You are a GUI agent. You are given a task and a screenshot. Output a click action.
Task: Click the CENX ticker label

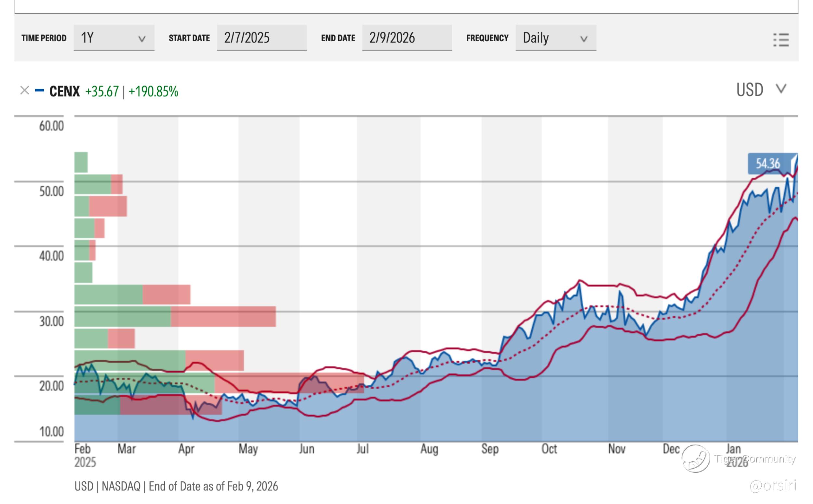click(x=65, y=91)
